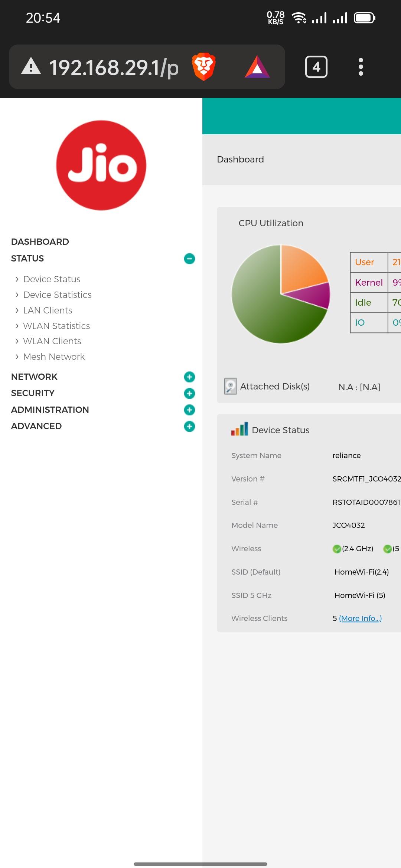Image resolution: width=401 pixels, height=868 pixels.
Task: Tap the insecure connection warning triangle
Action: tap(31, 67)
